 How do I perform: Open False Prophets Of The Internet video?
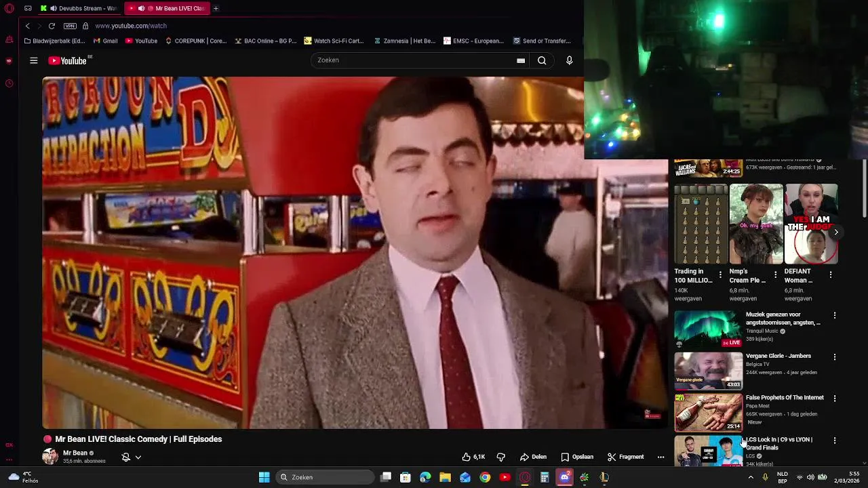click(x=708, y=412)
